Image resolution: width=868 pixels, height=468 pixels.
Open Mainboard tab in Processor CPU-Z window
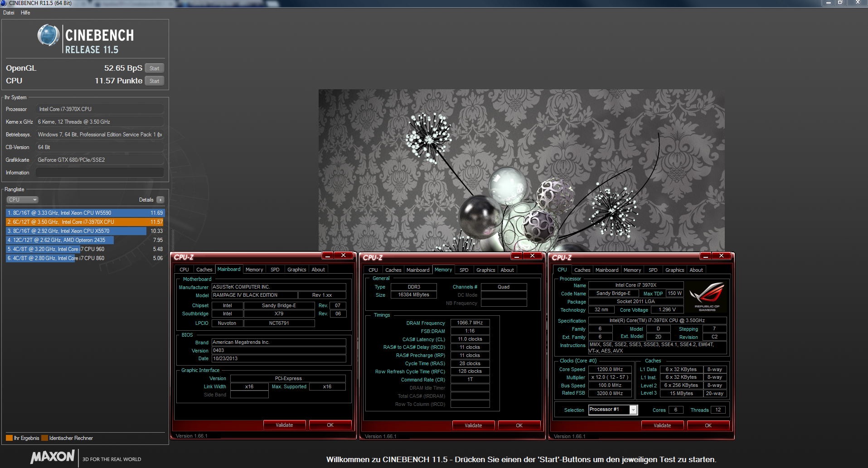tap(607, 270)
